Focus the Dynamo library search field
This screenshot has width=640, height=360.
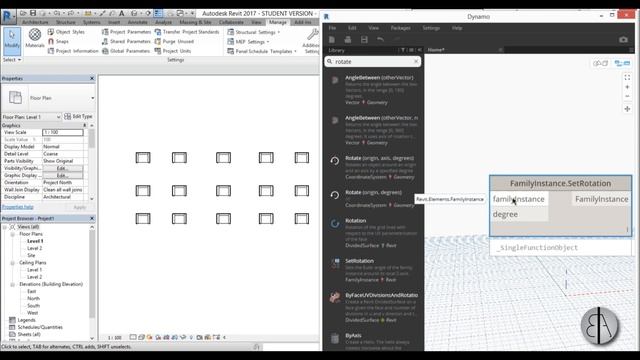pyautogui.click(x=373, y=62)
